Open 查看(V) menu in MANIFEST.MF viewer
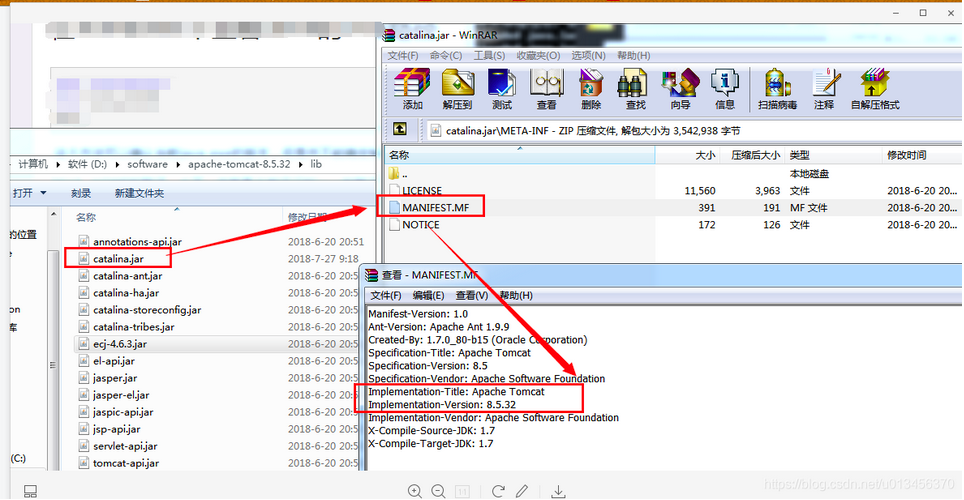 [x=472, y=296]
